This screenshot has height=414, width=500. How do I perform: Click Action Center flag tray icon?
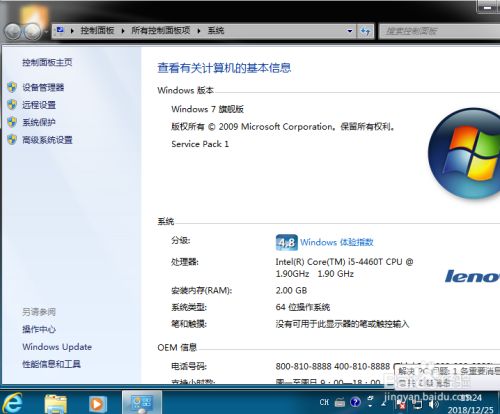click(x=401, y=405)
